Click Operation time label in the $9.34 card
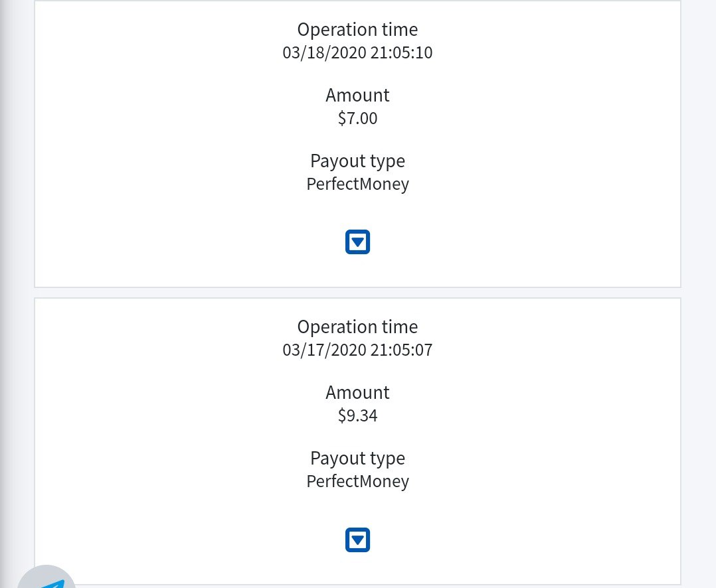Viewport: 716px width, 588px height. click(357, 327)
